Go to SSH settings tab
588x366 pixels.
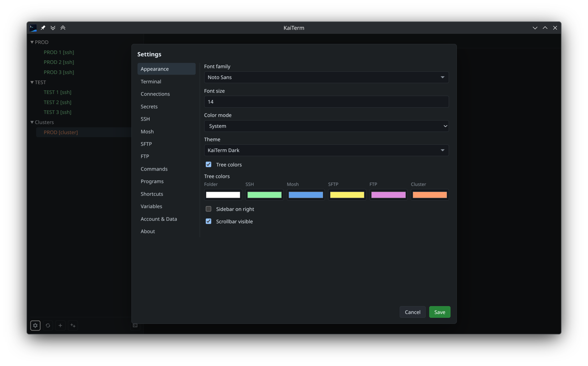(x=166, y=119)
